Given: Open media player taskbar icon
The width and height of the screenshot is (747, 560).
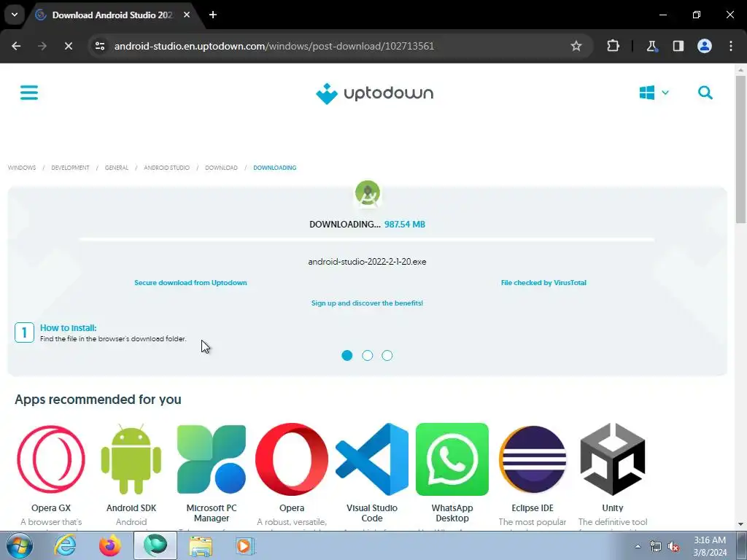Looking at the screenshot, I should [245, 545].
